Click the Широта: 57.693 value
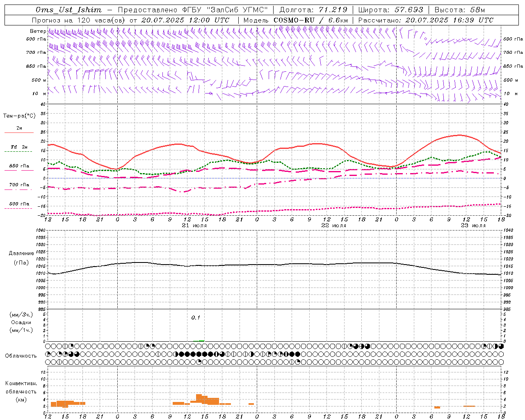 tap(390, 10)
